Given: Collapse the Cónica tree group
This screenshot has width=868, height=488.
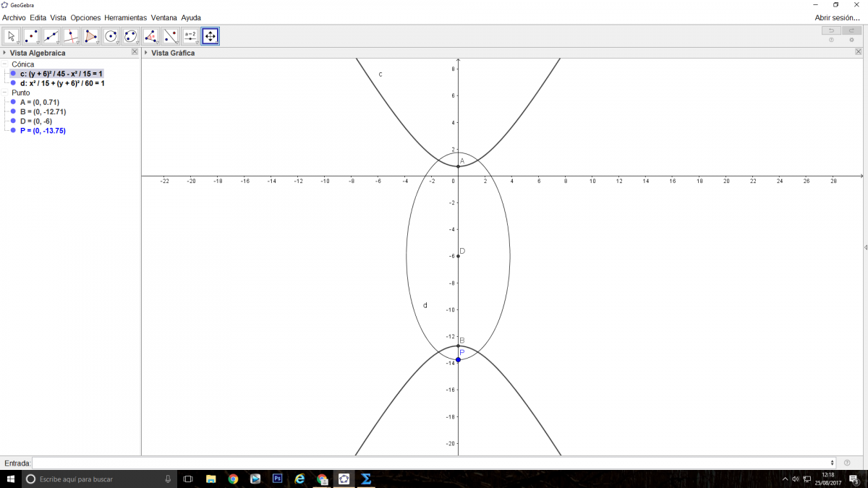Looking at the screenshot, I should 5,64.
